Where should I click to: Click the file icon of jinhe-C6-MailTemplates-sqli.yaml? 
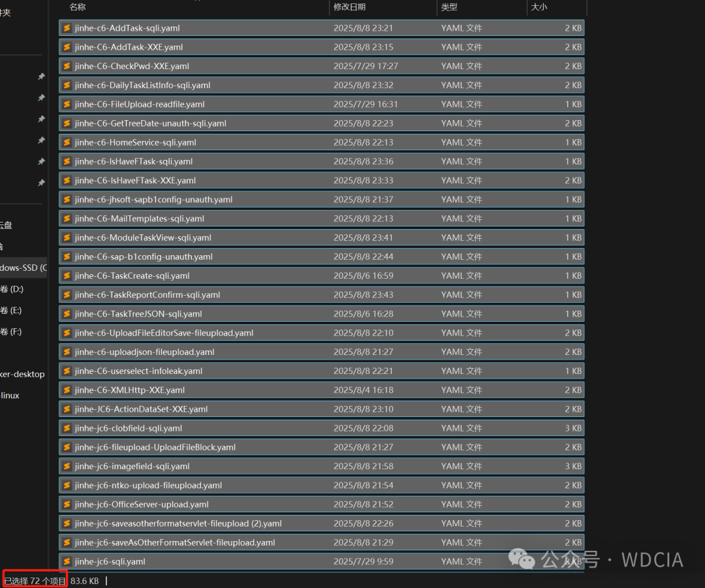point(67,219)
